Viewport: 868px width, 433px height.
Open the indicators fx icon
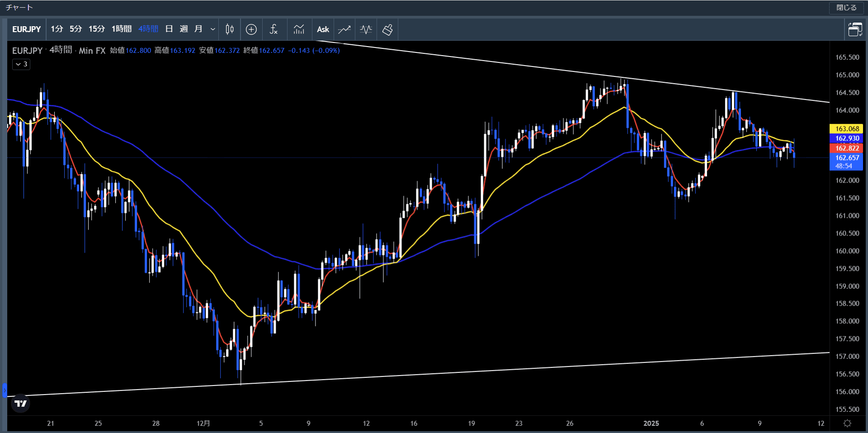point(274,29)
